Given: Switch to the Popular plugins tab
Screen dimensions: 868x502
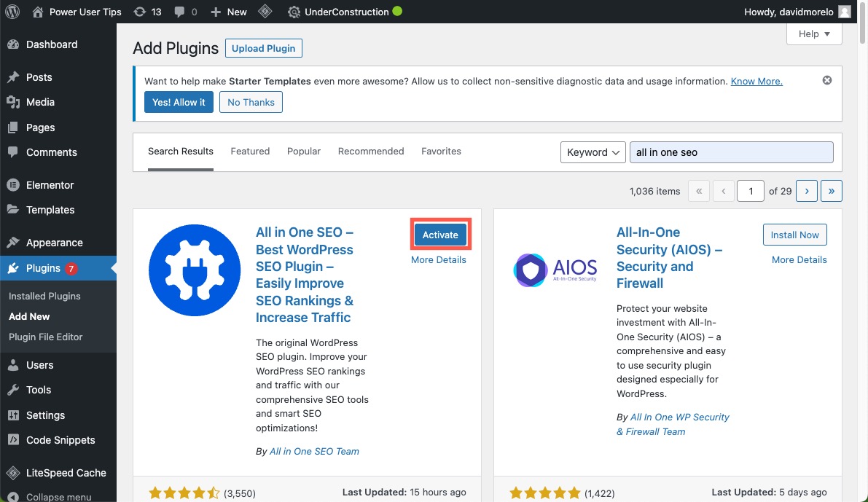Looking at the screenshot, I should click(x=304, y=151).
